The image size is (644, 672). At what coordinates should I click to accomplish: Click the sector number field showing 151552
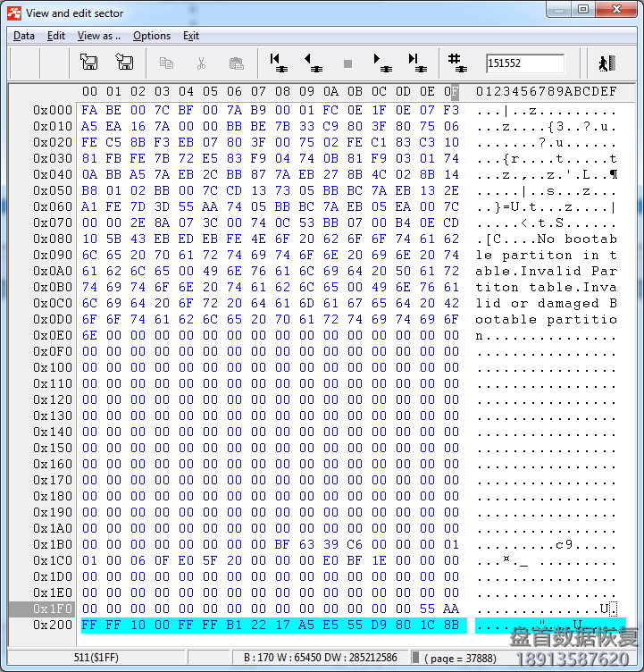tap(525, 63)
